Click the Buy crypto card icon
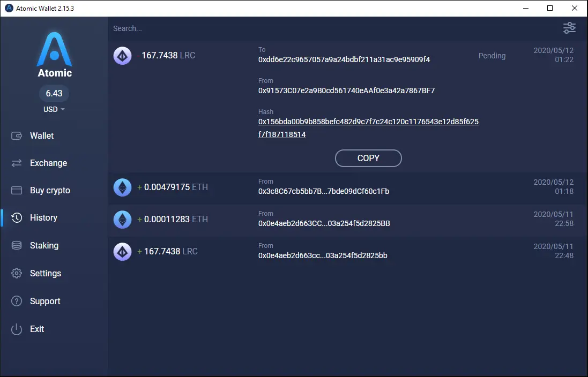This screenshot has height=377, width=588. tap(17, 190)
